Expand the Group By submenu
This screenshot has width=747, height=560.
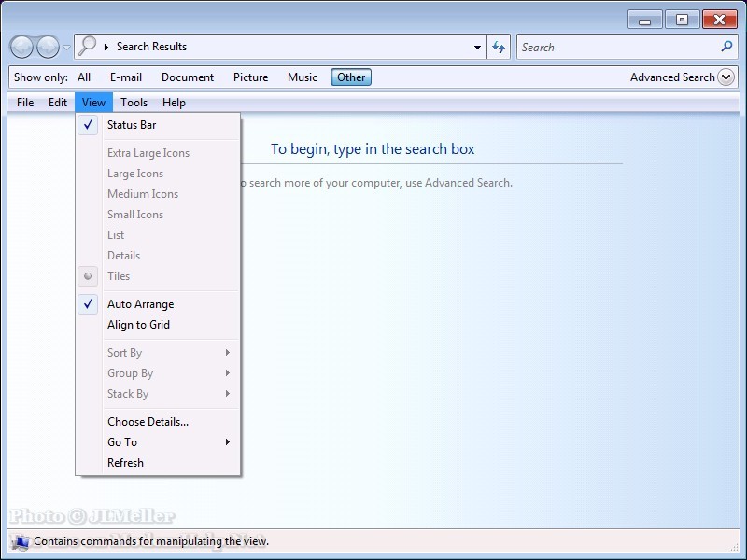(158, 372)
